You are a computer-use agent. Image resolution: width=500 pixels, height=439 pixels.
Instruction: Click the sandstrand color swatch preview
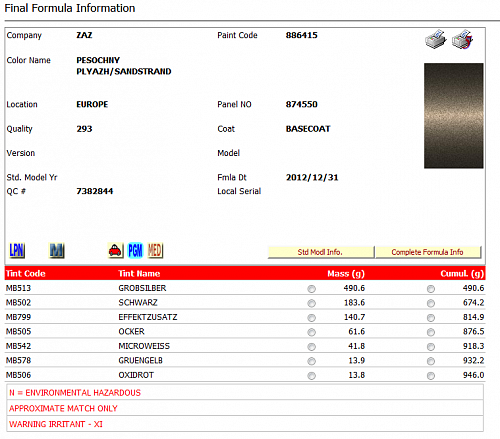point(454,116)
